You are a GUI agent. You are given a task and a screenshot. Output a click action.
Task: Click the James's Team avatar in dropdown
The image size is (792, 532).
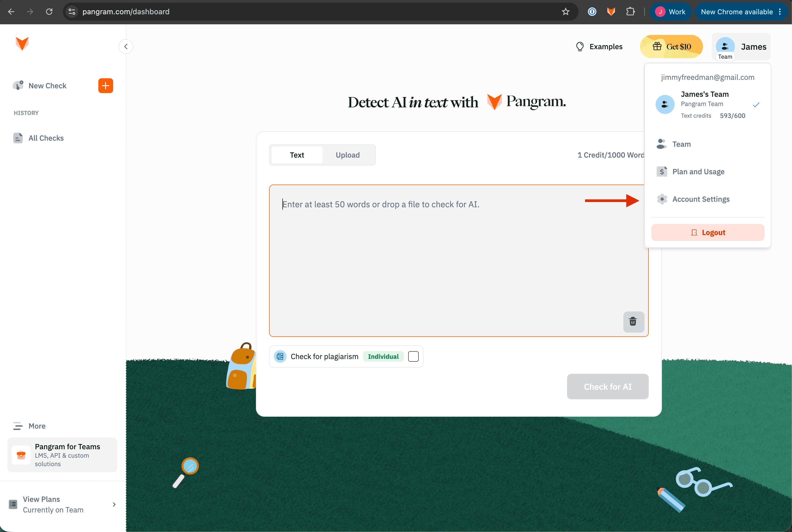tap(665, 104)
